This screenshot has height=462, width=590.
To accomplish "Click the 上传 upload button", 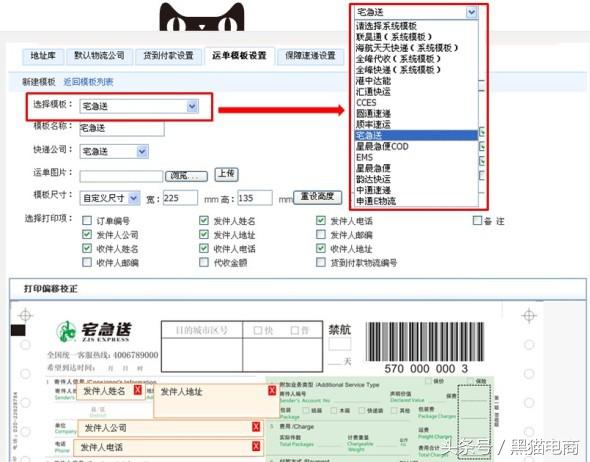I will pos(227,174).
